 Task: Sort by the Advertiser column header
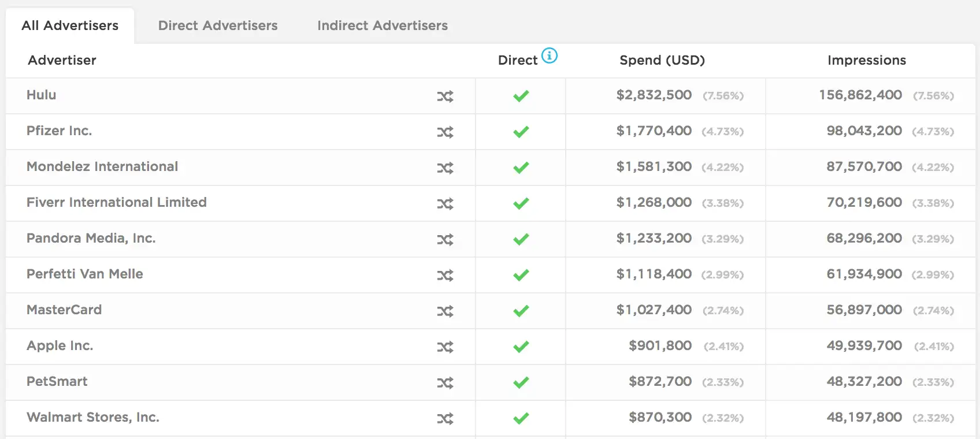[x=62, y=60]
